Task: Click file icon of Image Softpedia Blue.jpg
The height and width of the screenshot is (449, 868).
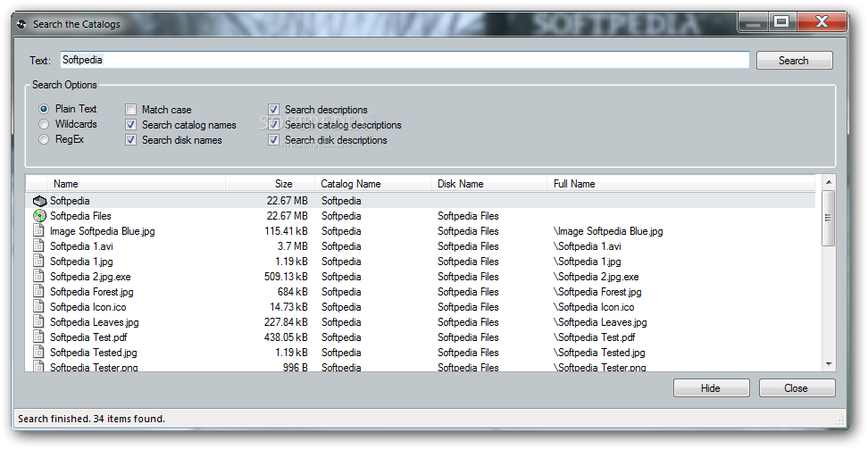Action: 38,231
